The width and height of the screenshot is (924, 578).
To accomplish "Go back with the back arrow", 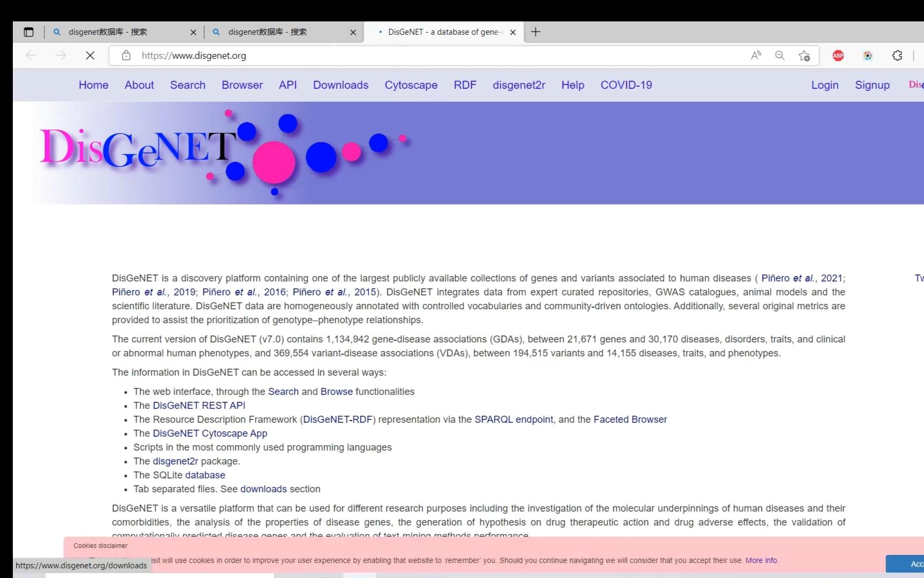I will (x=32, y=55).
